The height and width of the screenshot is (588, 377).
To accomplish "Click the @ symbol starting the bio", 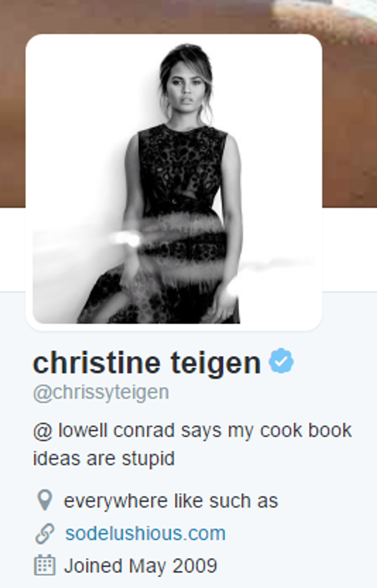I will click(x=42, y=431).
